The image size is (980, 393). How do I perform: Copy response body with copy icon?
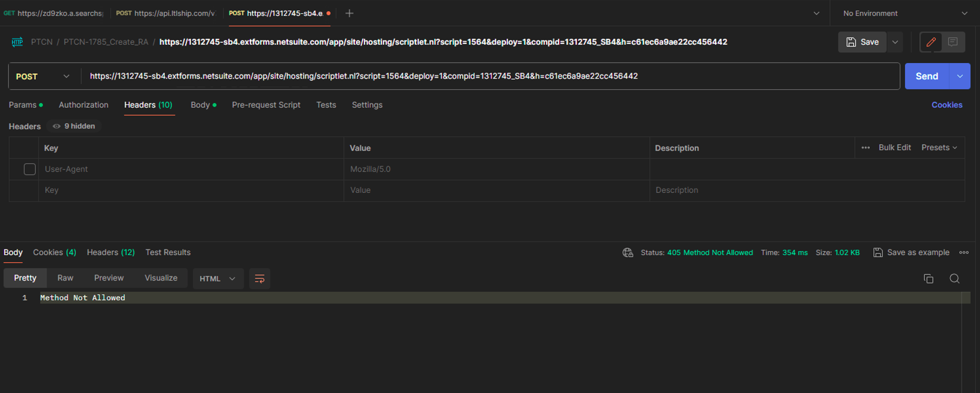tap(928, 279)
